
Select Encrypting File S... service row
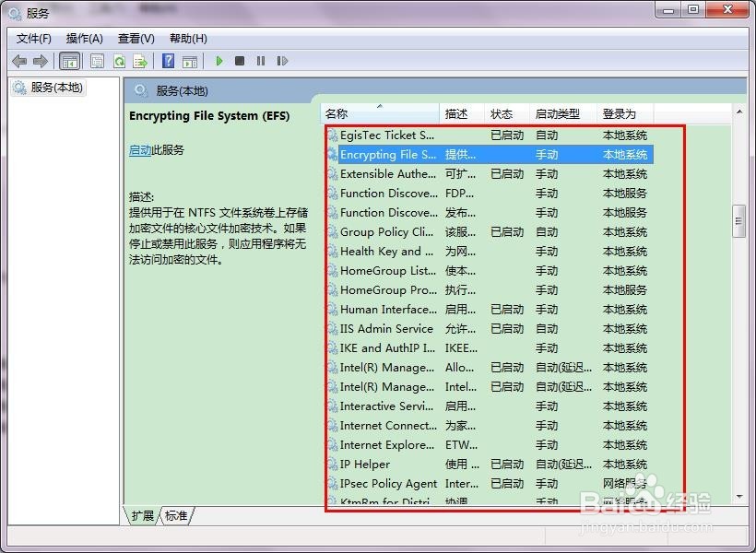click(x=490, y=155)
